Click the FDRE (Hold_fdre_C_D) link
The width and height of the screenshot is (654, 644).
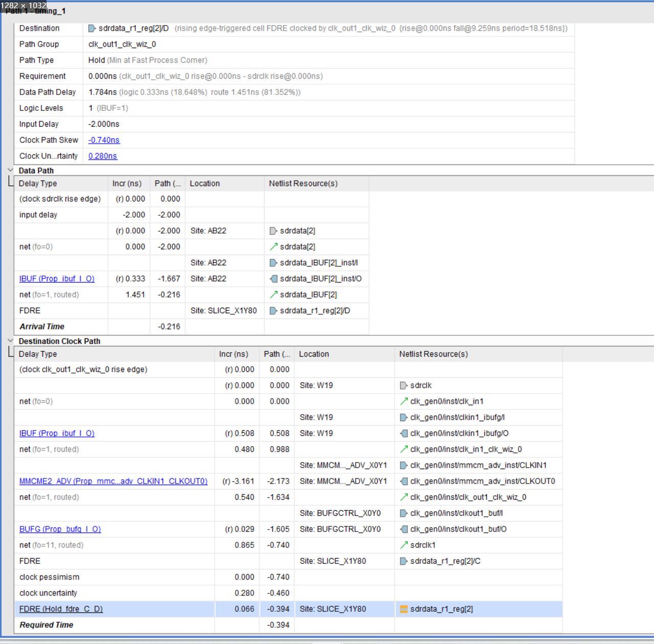tap(61, 609)
